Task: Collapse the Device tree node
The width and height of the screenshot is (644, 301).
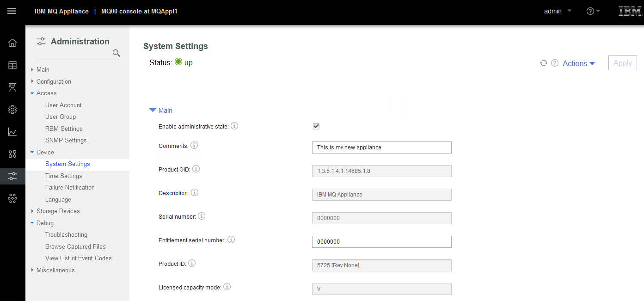Action: click(32, 152)
